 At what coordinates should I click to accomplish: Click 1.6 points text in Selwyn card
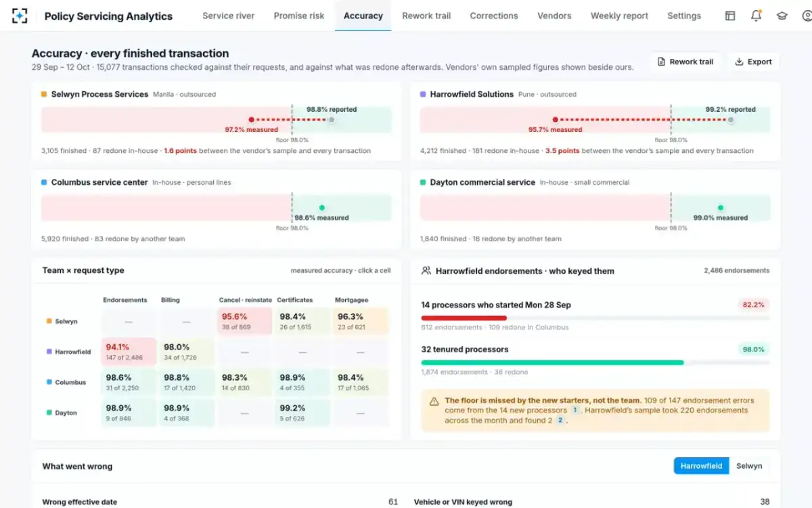(180, 151)
